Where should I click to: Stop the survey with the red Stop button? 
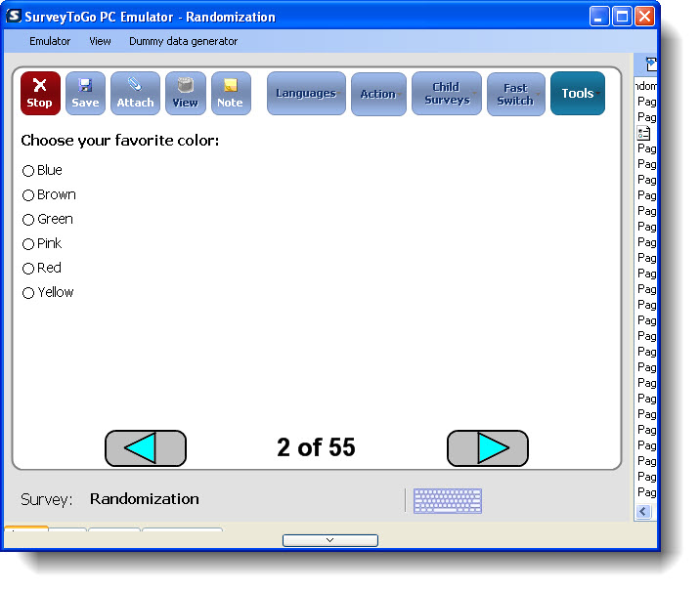40,93
